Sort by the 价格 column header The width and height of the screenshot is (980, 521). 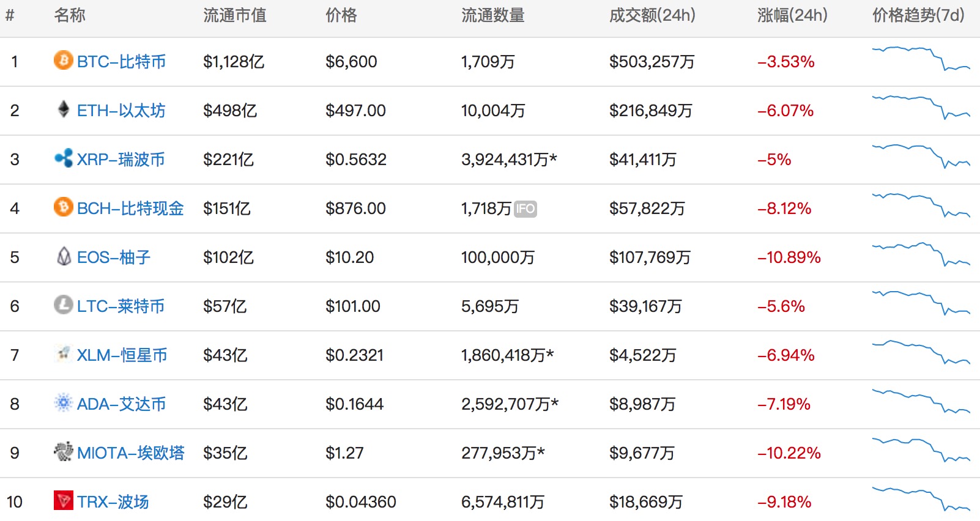click(341, 15)
